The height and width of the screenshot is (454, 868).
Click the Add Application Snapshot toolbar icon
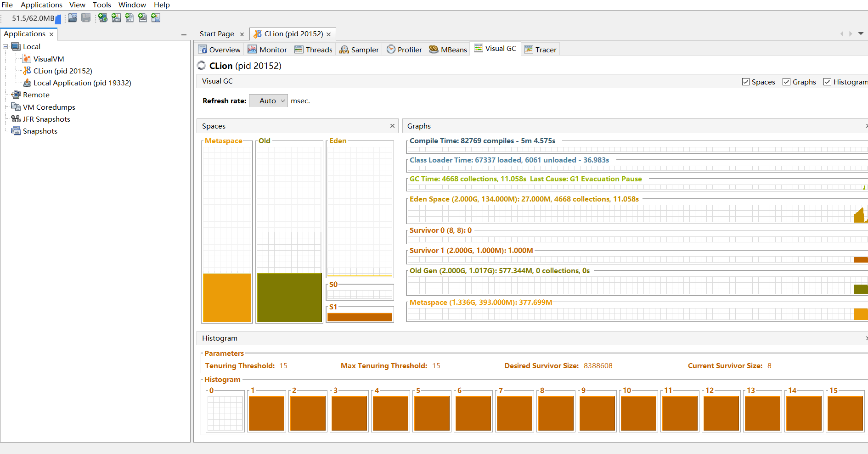[156, 18]
